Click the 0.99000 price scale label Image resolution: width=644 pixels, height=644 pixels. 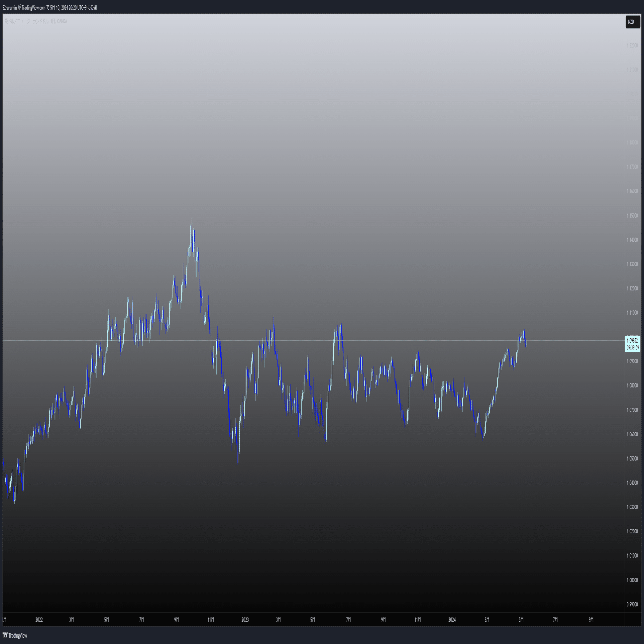coord(632,604)
